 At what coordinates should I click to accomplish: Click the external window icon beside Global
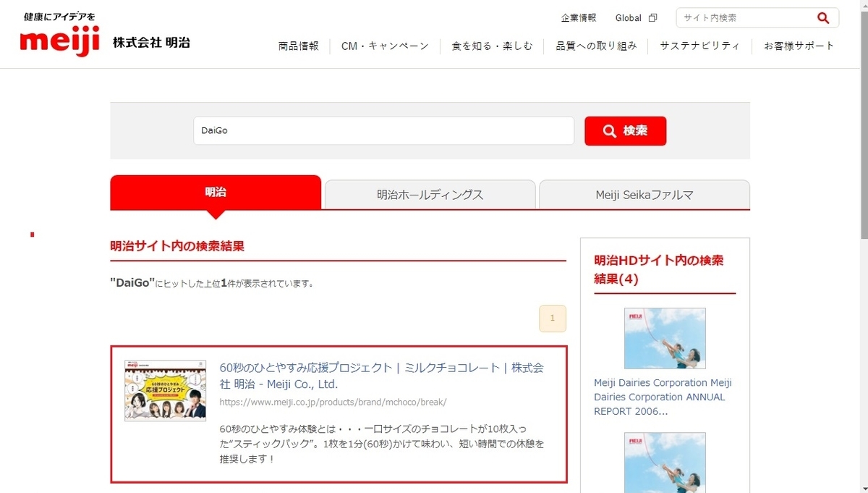point(652,18)
